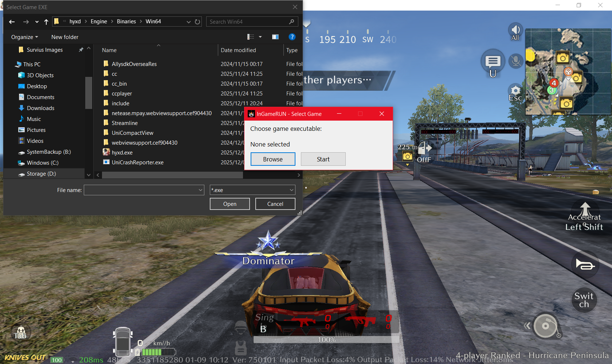The width and height of the screenshot is (612, 364).
Task: Go back in the file dialog
Action: tap(12, 22)
